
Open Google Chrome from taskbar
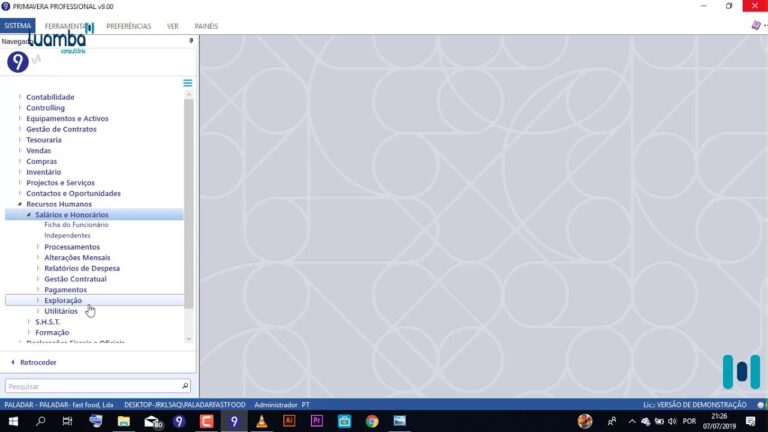(372, 421)
